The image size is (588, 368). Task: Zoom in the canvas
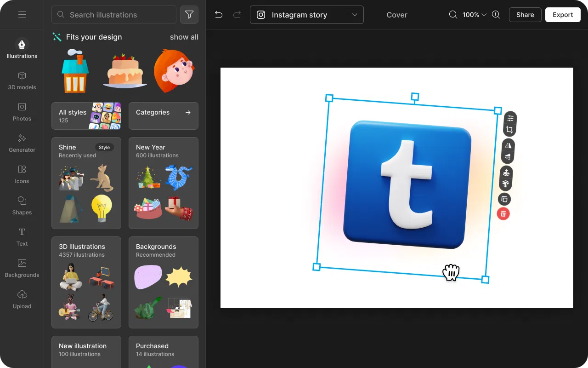496,15
